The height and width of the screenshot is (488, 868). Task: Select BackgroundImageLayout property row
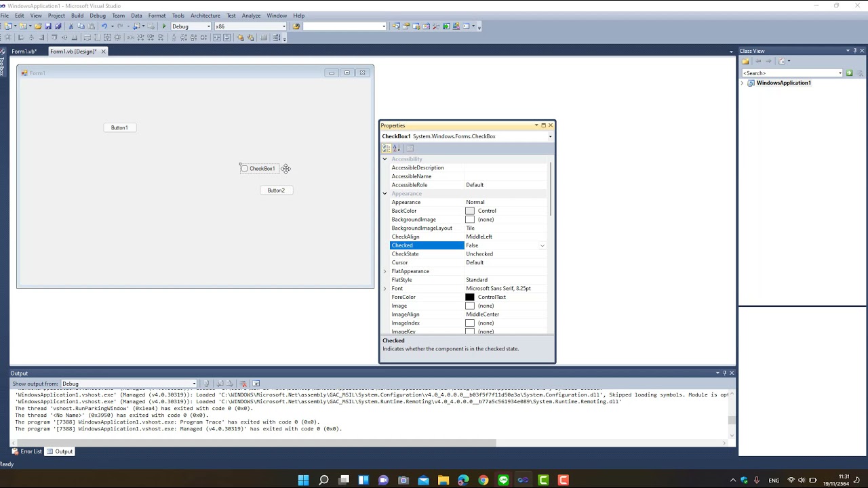(469, 228)
